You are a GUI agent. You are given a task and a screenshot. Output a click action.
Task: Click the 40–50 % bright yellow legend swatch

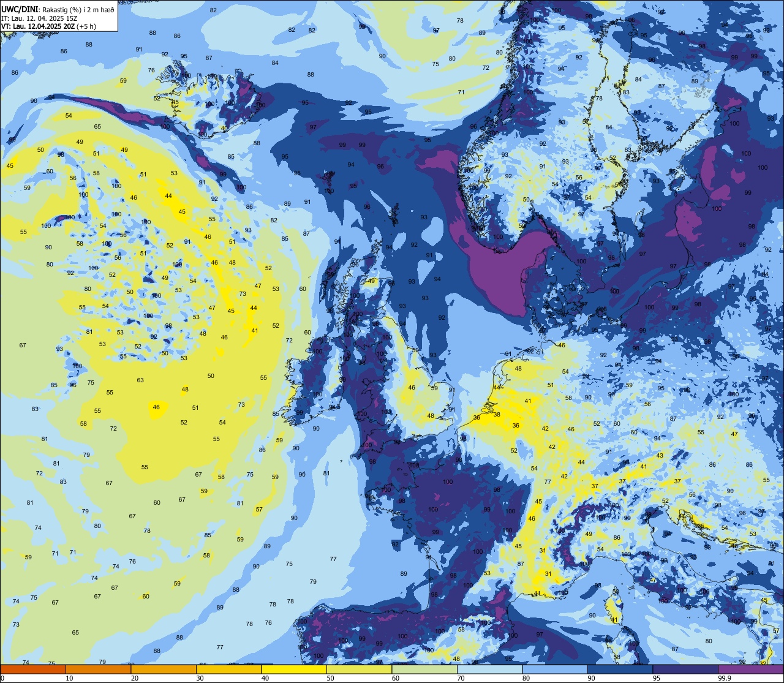click(294, 669)
